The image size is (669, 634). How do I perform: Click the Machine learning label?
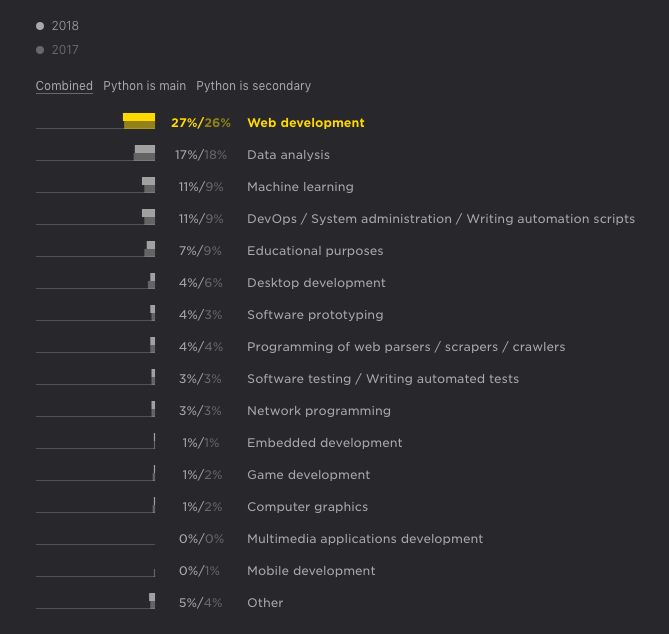coord(300,187)
